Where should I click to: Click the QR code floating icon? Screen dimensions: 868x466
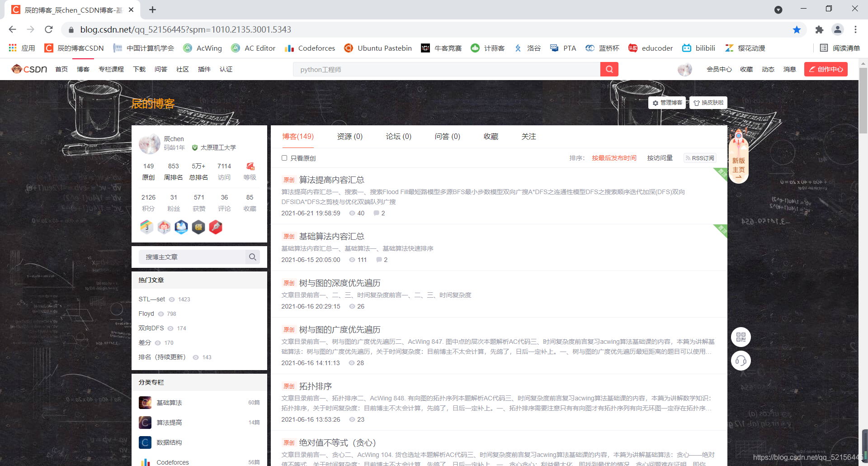pyautogui.click(x=741, y=337)
